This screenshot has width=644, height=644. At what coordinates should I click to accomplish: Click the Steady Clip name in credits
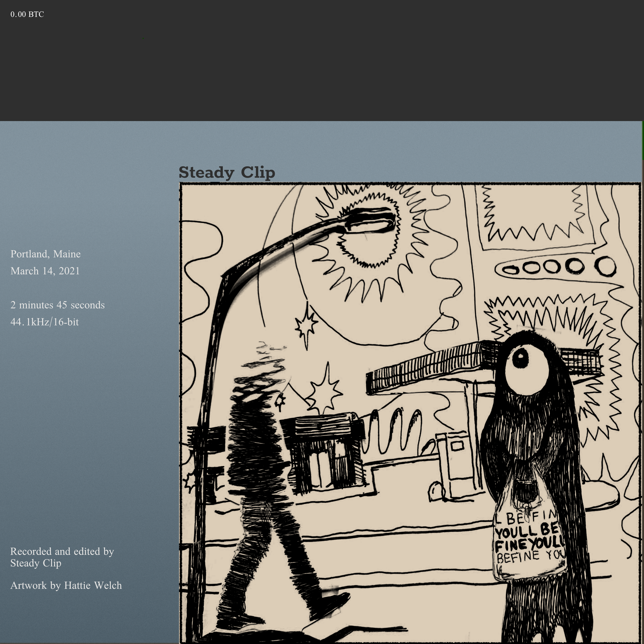(36, 563)
